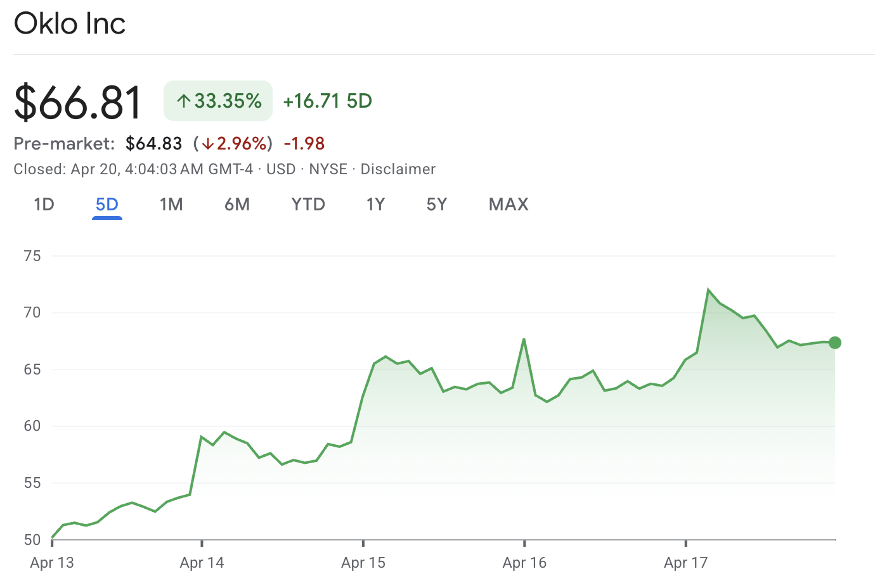Click the green up arrow icon
This screenshot has width=875, height=588.
(184, 101)
